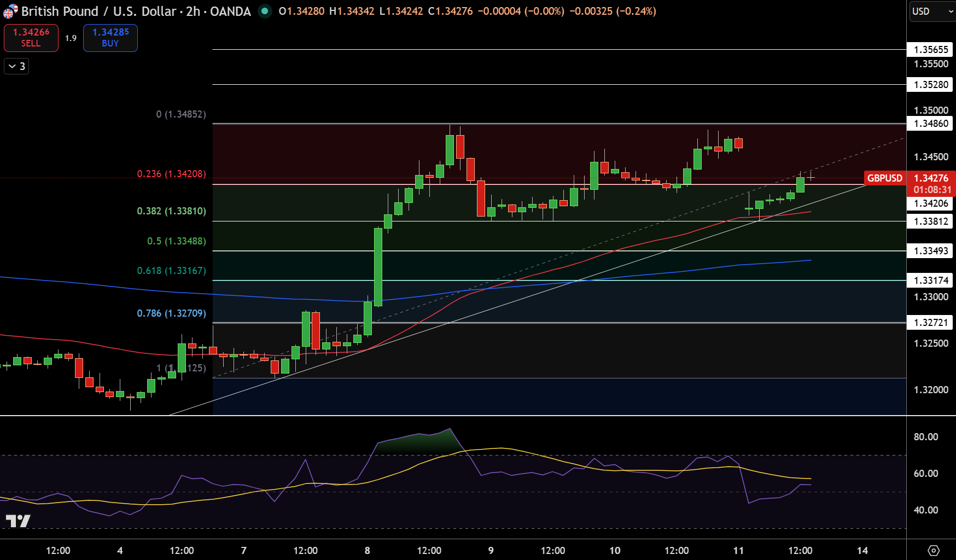This screenshot has height=560, width=956.
Task: Click date 9 on the time axis
Action: click(x=491, y=551)
